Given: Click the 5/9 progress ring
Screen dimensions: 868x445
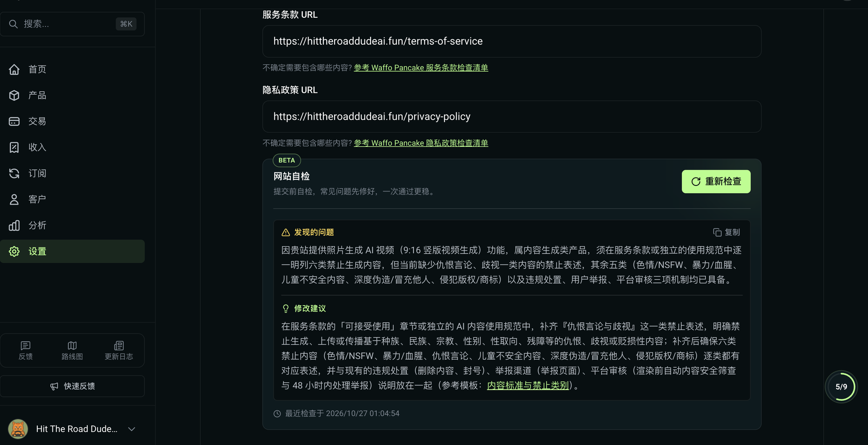Looking at the screenshot, I should tap(841, 386).
